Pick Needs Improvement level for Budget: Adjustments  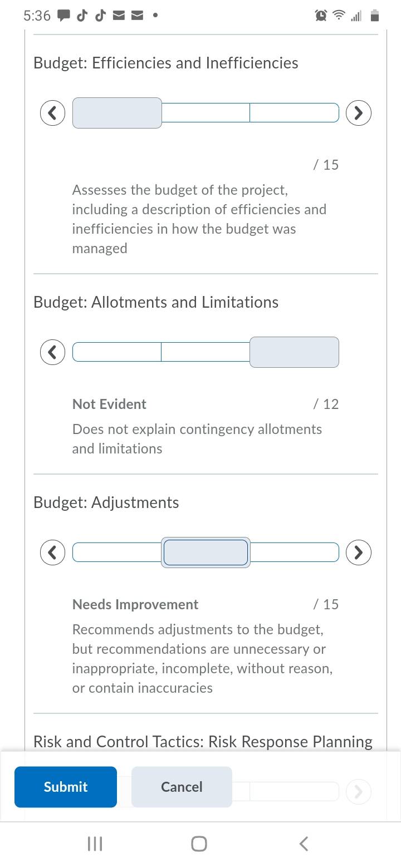206,553
